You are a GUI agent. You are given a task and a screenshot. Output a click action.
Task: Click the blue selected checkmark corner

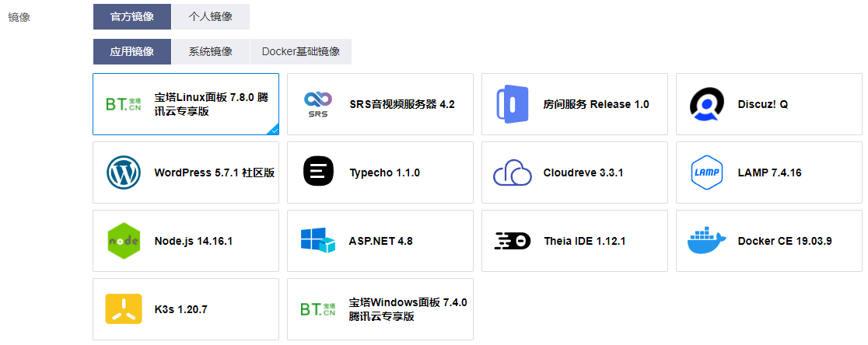click(274, 130)
